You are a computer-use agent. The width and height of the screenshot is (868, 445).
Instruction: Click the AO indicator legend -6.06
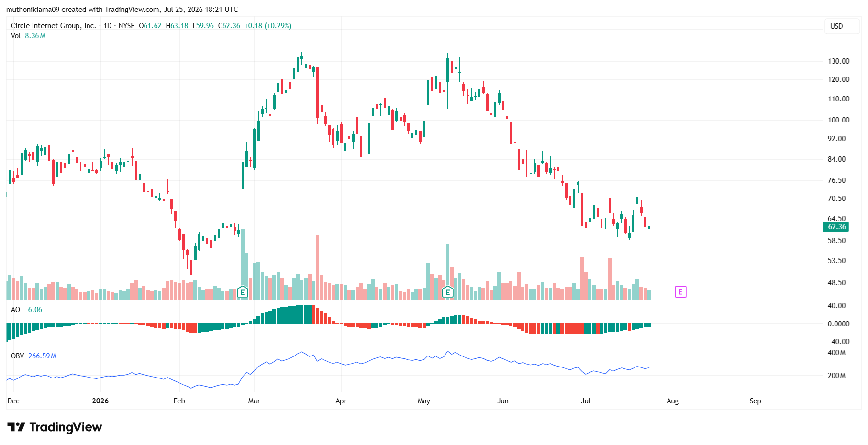[x=26, y=310]
